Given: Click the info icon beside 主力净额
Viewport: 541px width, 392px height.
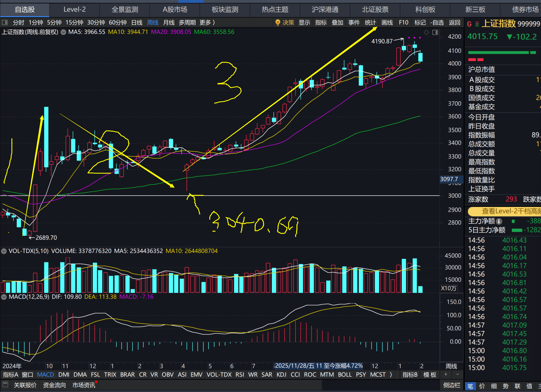Looking at the screenshot, I should tap(499, 221).
